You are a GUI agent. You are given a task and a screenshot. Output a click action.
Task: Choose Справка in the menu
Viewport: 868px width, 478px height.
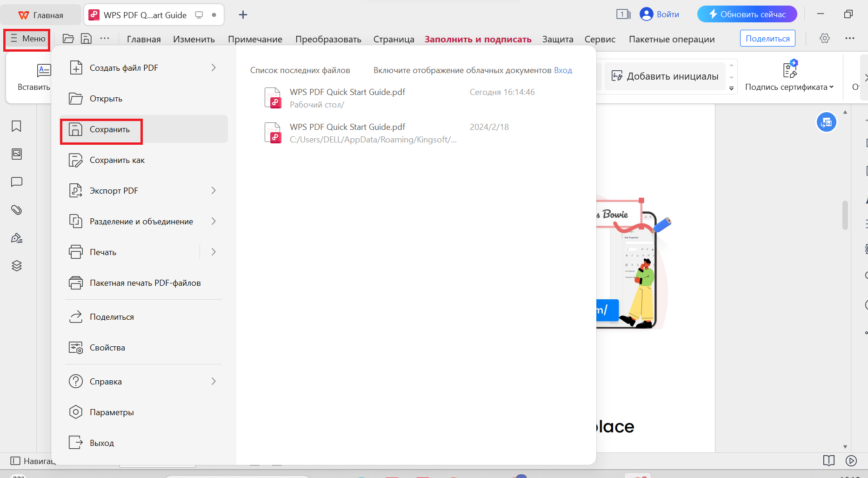pyautogui.click(x=144, y=382)
